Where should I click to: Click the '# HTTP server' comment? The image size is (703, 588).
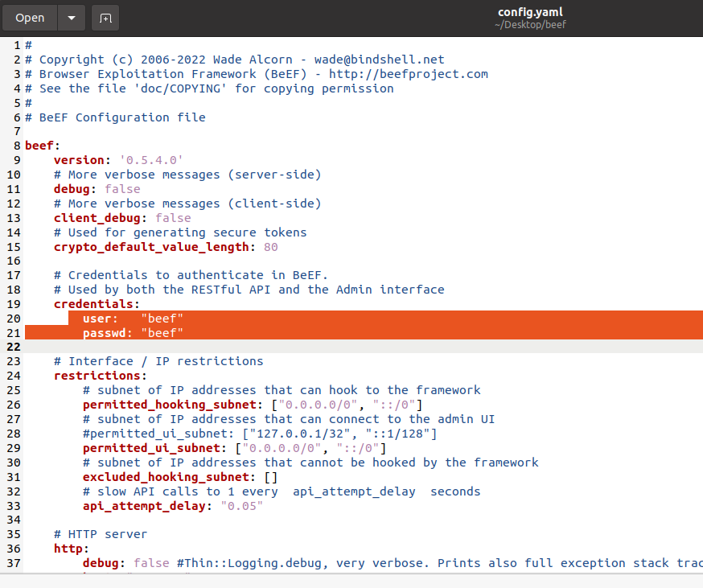tap(101, 534)
